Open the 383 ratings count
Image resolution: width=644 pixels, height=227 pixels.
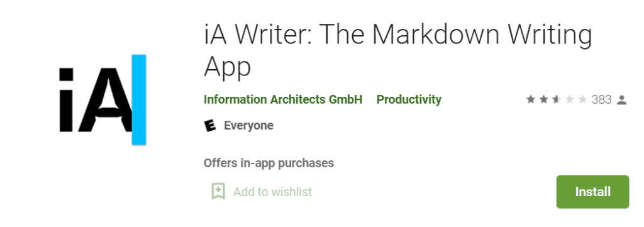602,100
